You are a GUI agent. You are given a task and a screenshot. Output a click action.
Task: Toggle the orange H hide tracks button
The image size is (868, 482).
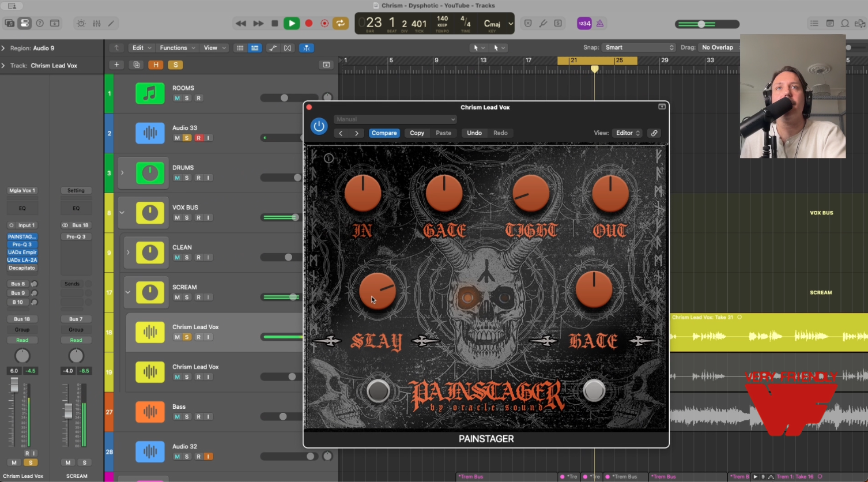[156, 65]
